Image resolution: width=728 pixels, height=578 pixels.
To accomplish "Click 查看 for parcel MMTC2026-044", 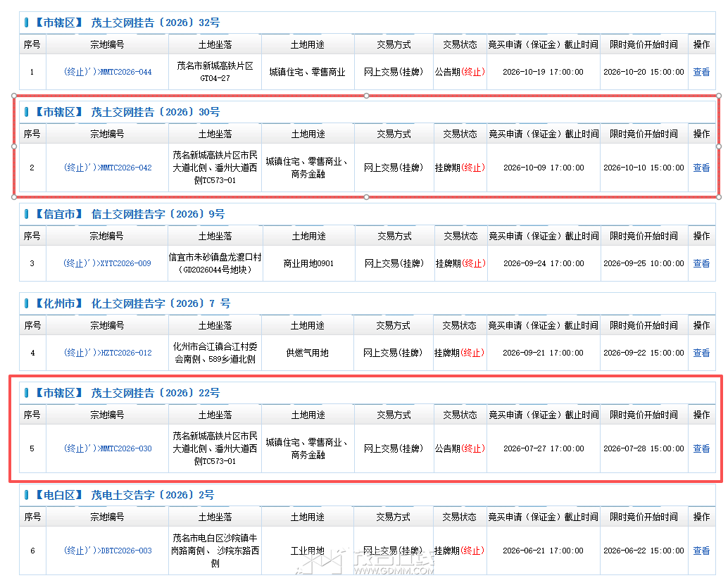I will [701, 72].
